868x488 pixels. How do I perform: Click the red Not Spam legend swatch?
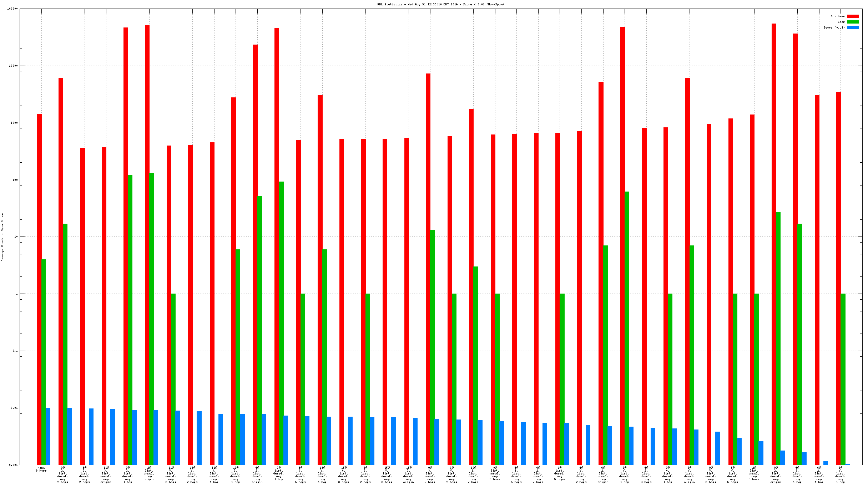[853, 16]
